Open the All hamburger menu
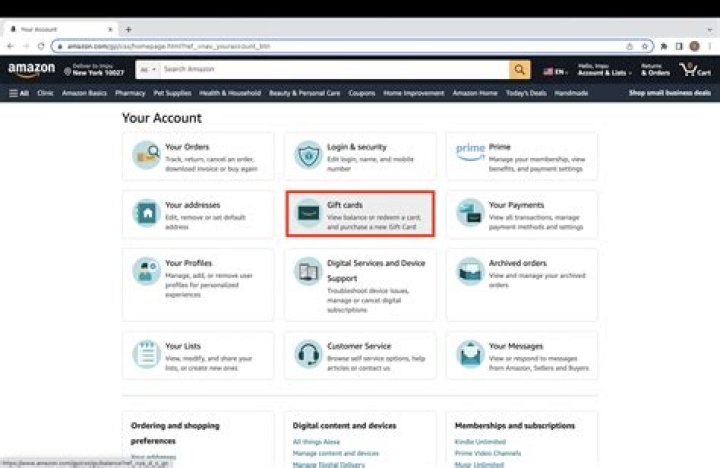720x468 pixels. click(x=19, y=93)
